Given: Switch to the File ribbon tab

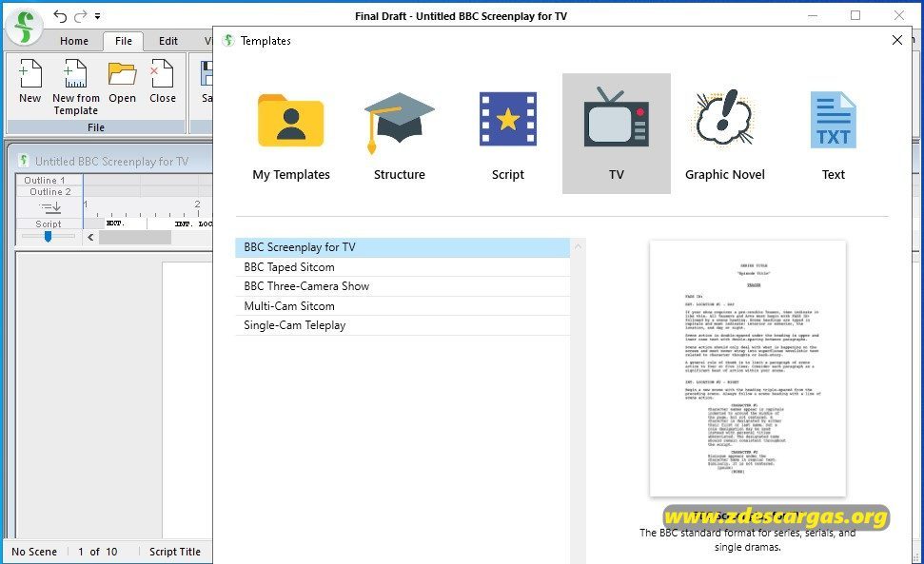Looking at the screenshot, I should pyautogui.click(x=123, y=41).
